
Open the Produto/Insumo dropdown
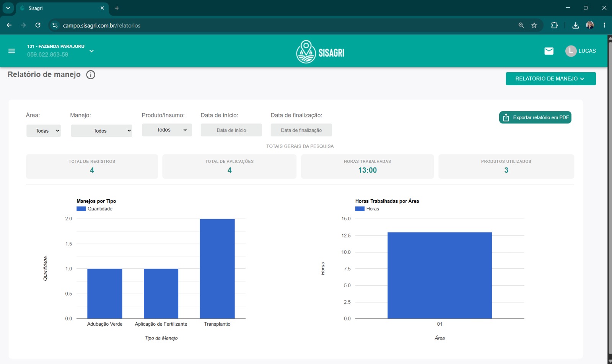[x=167, y=130]
